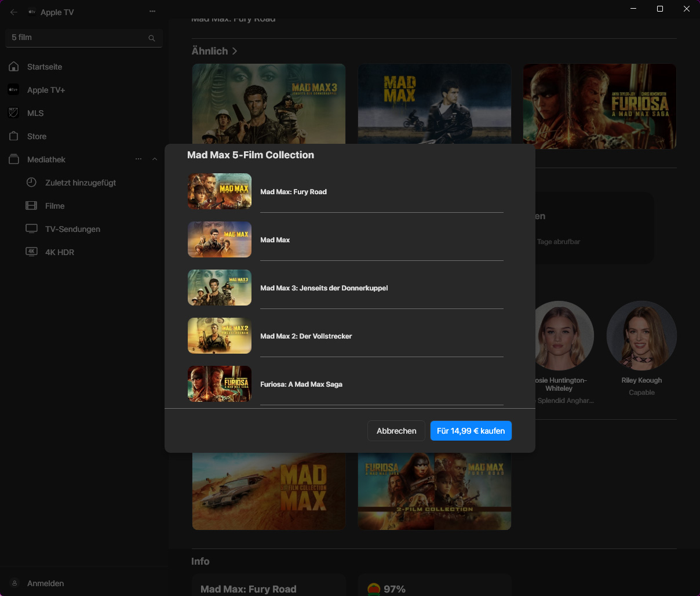
Task: Open Zuletzt hinzugefügt clock icon
Action: pos(31,183)
